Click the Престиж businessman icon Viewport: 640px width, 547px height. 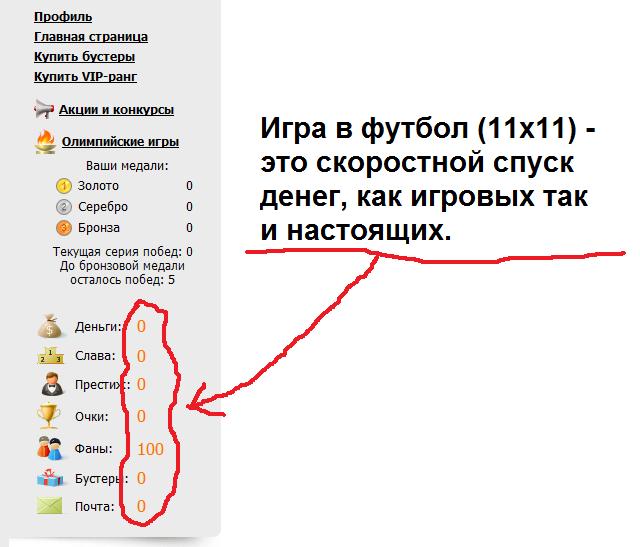[50, 384]
